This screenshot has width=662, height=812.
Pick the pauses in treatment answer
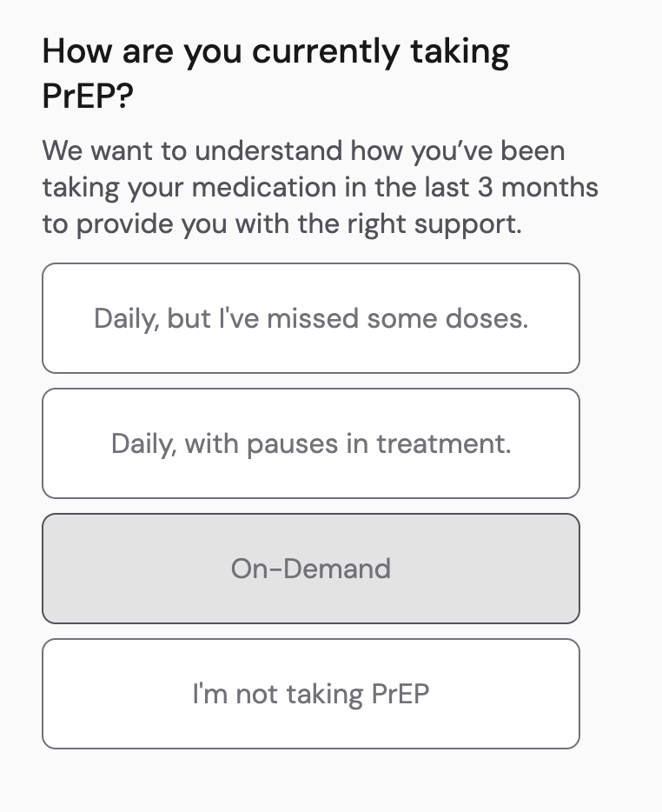[x=310, y=443]
